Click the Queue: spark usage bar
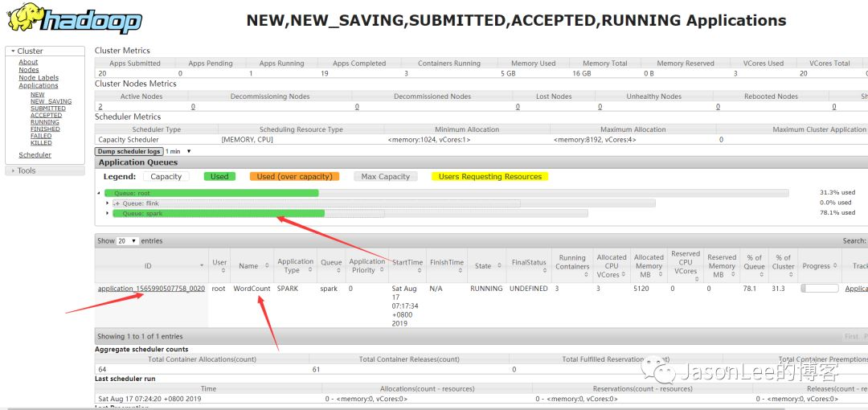 (x=350, y=213)
